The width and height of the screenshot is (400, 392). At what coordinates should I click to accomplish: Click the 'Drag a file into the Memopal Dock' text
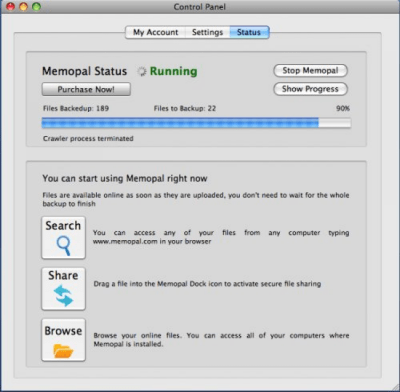(207, 284)
